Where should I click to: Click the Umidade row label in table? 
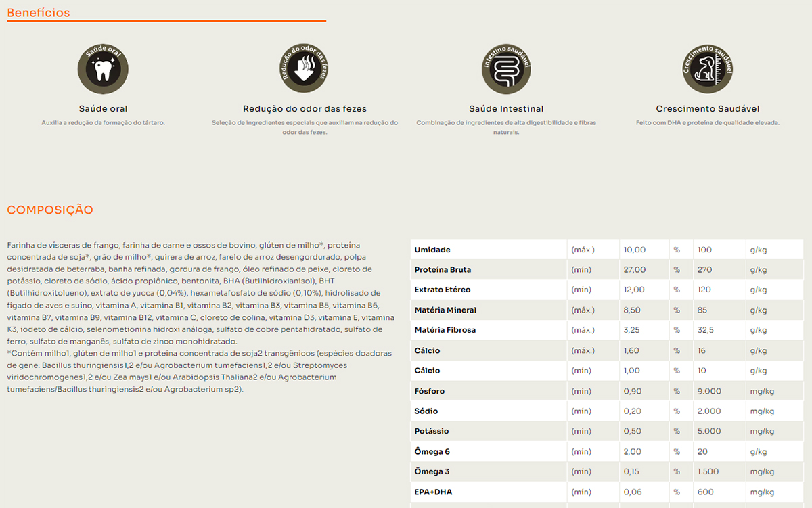pyautogui.click(x=432, y=250)
